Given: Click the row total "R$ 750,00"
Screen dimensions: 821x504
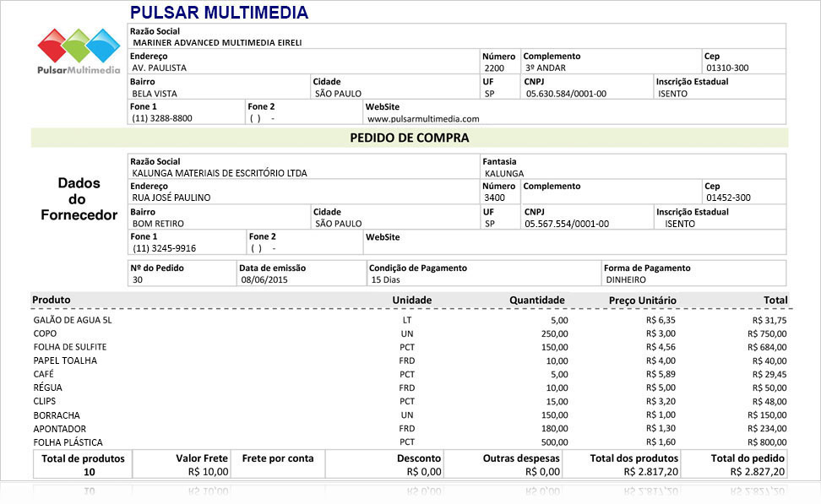Looking at the screenshot, I should click(767, 334).
